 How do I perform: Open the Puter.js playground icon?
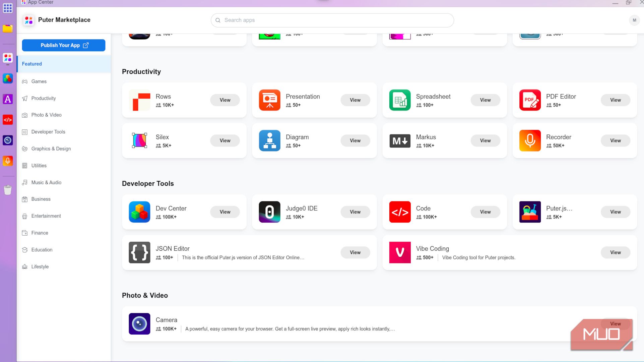click(x=530, y=212)
